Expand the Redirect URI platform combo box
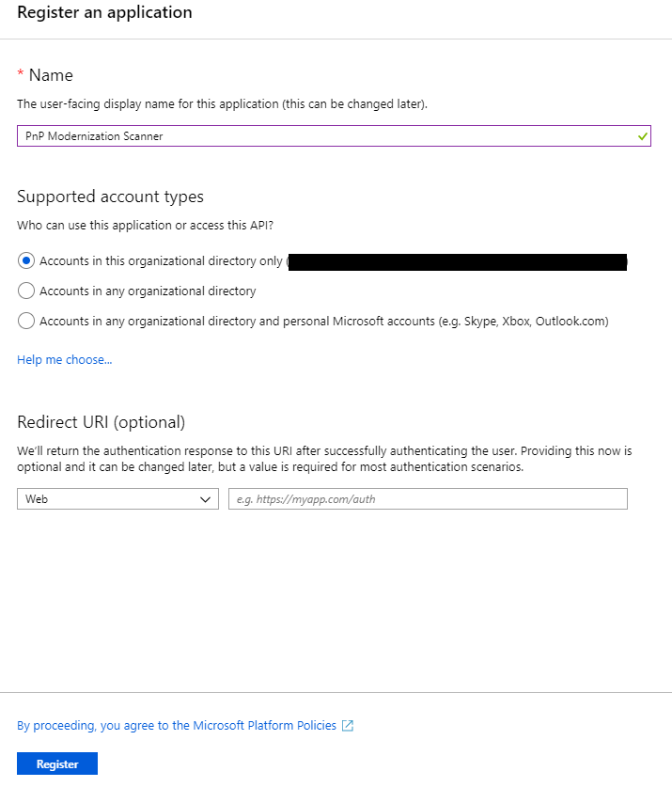 [117, 498]
